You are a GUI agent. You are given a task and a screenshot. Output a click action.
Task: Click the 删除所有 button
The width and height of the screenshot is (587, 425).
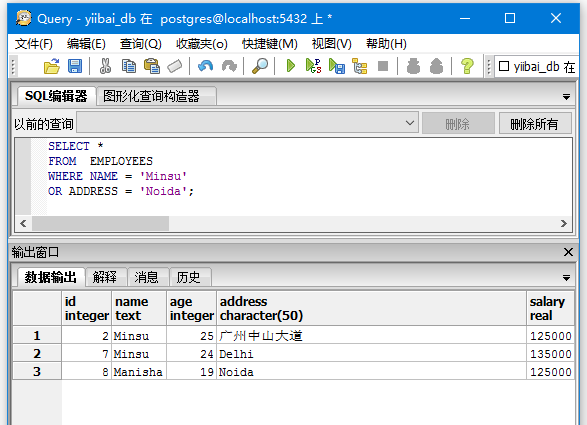535,123
